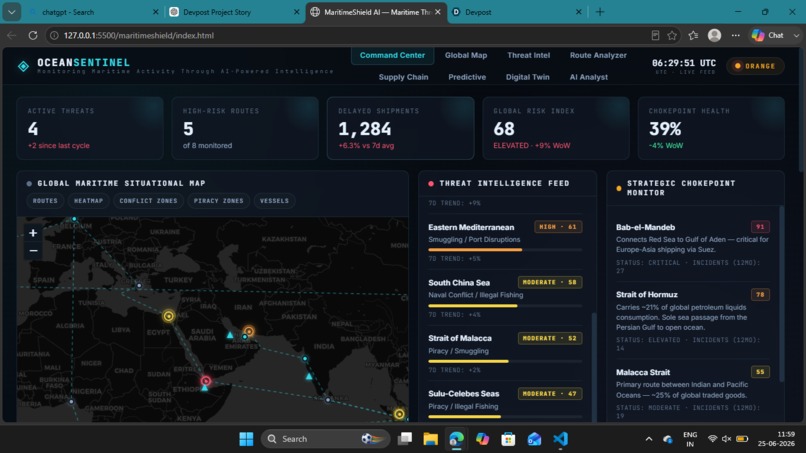Image resolution: width=806 pixels, height=453 pixels.
Task: Select the Sulu-Celebes Seas threat entry
Action: pos(505,403)
